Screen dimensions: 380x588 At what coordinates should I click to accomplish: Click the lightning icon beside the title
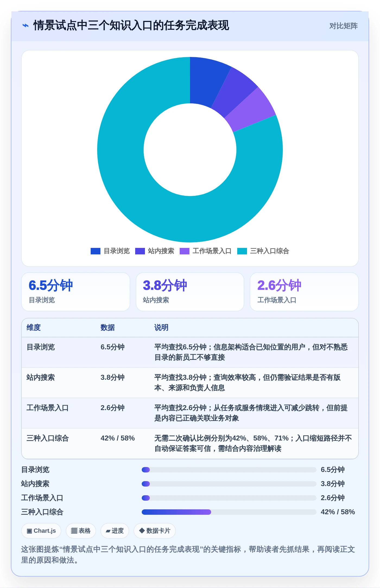coord(26,26)
